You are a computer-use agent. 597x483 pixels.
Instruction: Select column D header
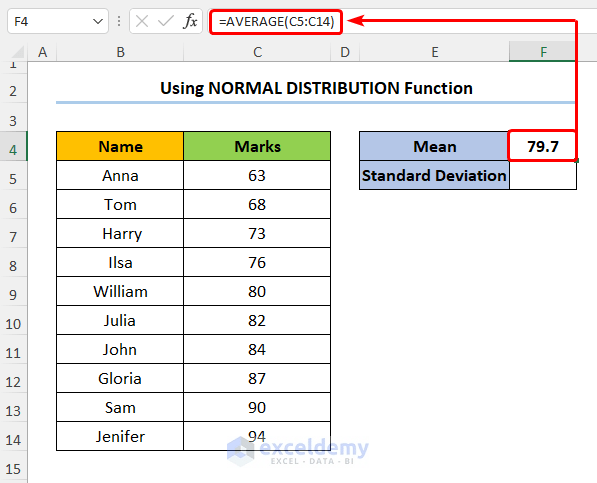tap(345, 52)
